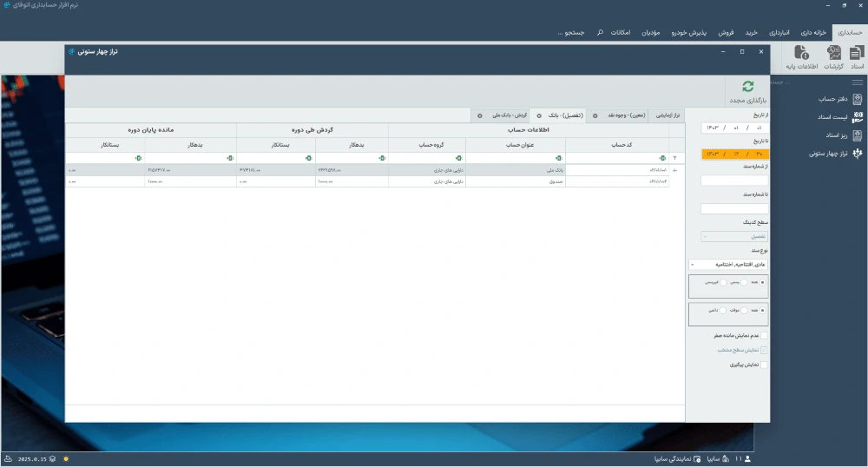Open the سطح کدینگ dropdown

coord(734,237)
